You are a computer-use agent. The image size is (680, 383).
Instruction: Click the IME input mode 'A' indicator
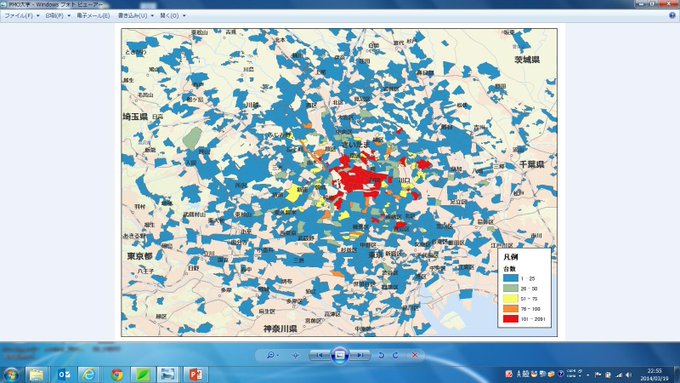point(518,374)
